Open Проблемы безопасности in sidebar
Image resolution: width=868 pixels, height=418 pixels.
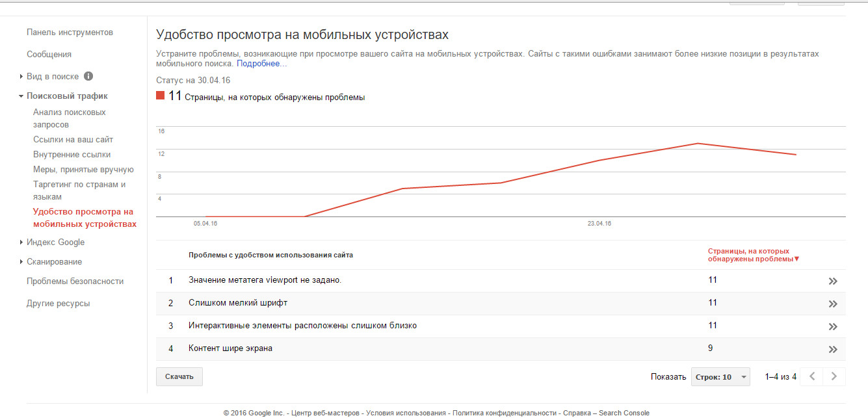tap(75, 281)
